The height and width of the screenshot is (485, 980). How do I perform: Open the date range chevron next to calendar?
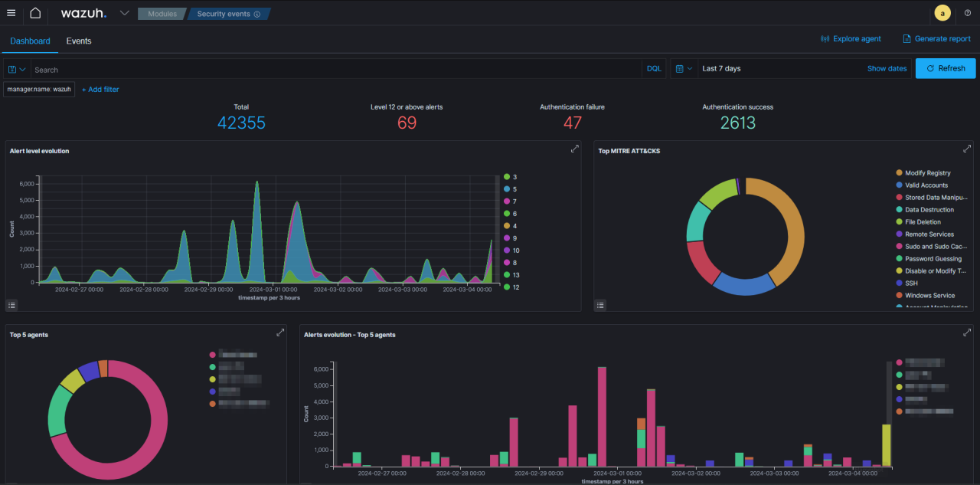[x=690, y=68]
